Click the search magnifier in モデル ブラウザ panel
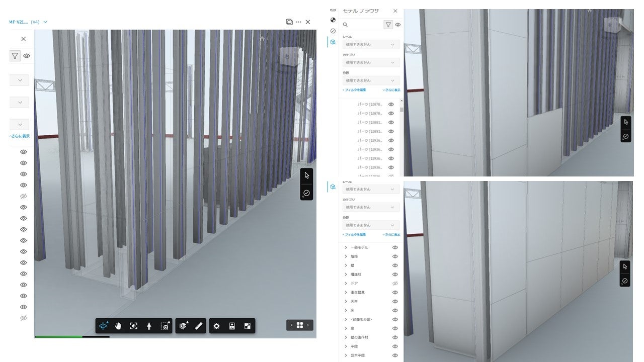The width and height of the screenshot is (644, 362). (345, 24)
